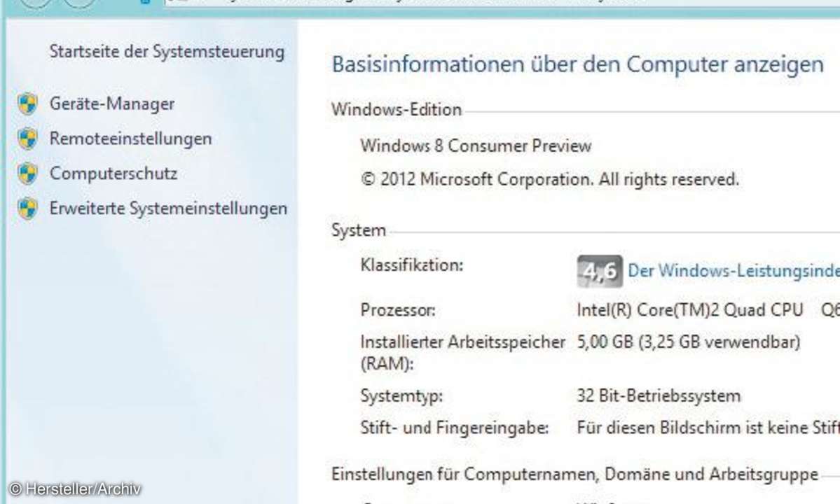Click the shield icon beside Geräte-Manager
Screen dimensions: 840x504
[27, 104]
